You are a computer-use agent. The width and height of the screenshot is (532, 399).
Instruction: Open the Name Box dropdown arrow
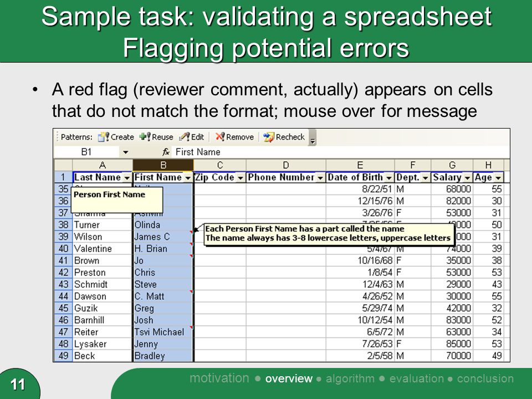[x=126, y=152]
